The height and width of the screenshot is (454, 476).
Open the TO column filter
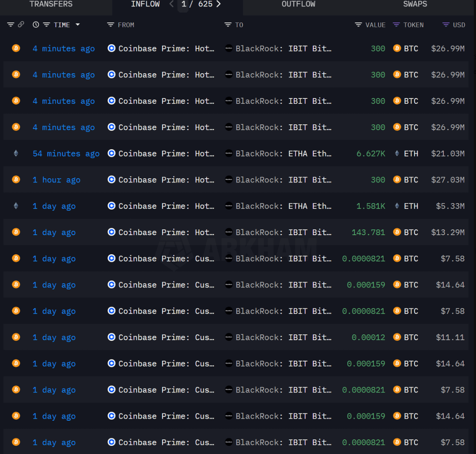pos(228,25)
